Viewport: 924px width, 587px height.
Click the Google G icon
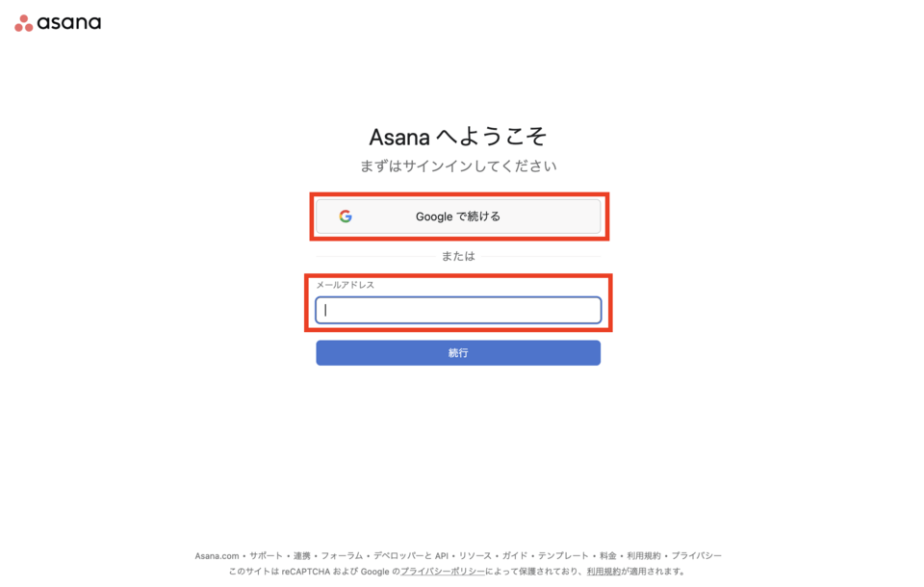pyautogui.click(x=346, y=216)
